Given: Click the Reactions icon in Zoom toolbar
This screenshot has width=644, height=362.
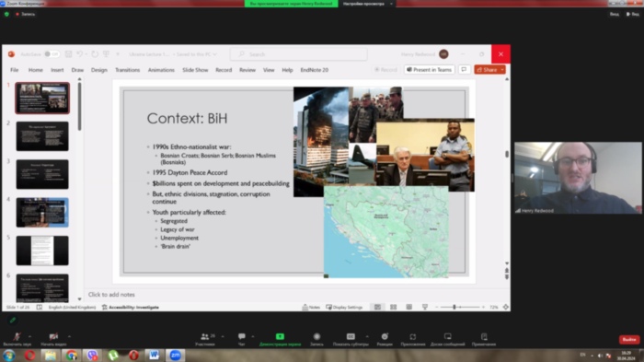Looking at the screenshot, I should 385,339.
